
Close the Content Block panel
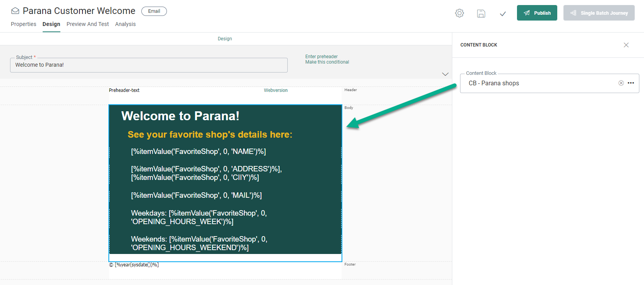(626, 45)
